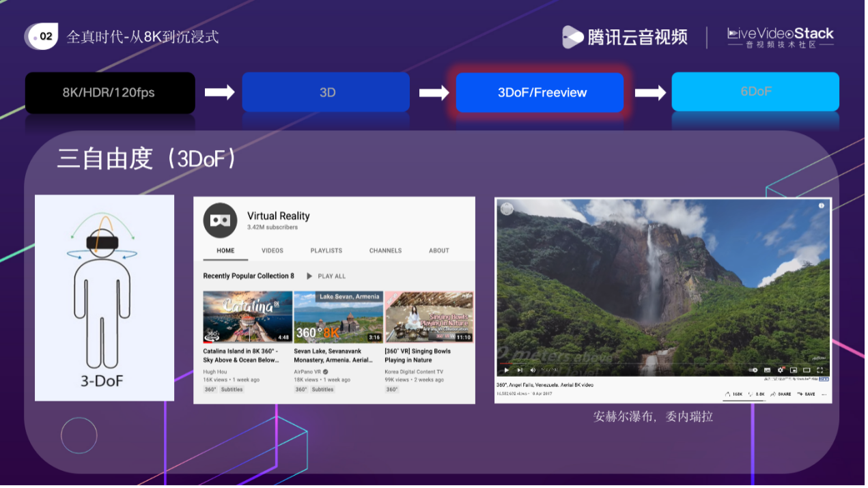
Task: Open the player settings gear icon
Action: tap(781, 370)
